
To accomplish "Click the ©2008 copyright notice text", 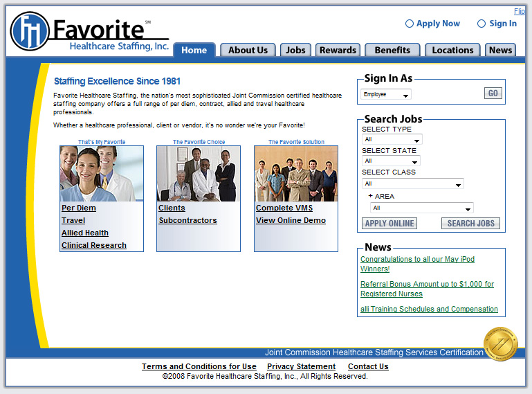I will pyautogui.click(x=265, y=376).
